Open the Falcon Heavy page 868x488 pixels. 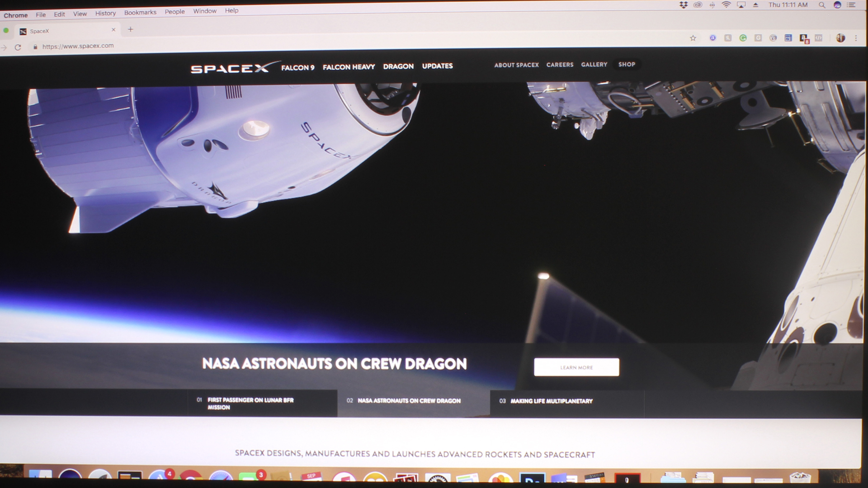tap(349, 67)
